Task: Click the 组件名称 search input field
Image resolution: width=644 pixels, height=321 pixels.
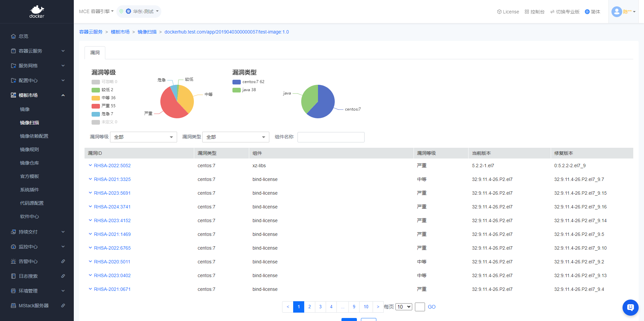Action: 331,137
